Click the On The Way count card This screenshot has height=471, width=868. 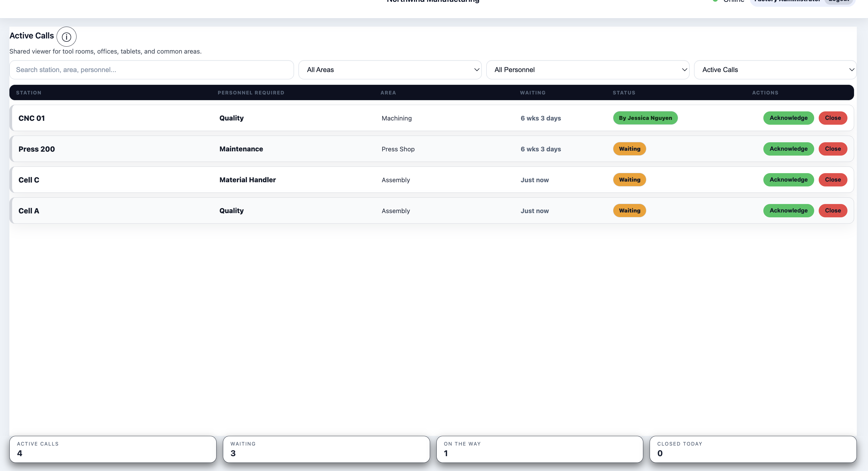point(540,450)
